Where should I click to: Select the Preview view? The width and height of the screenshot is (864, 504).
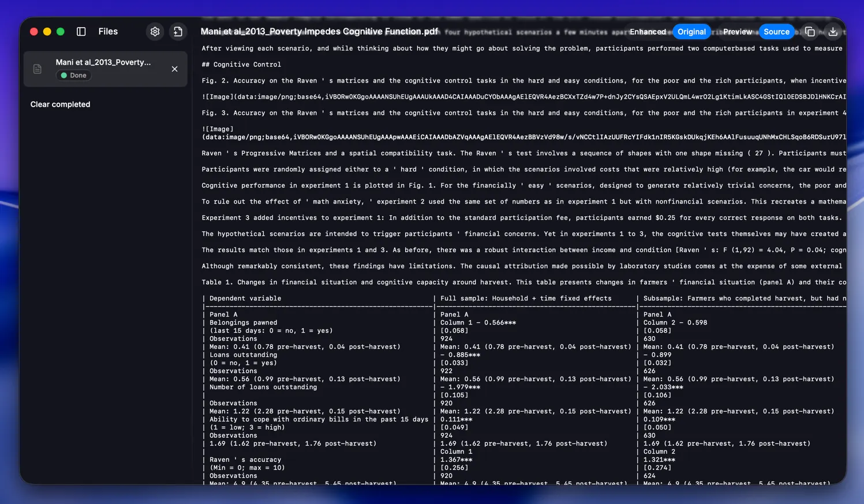pyautogui.click(x=737, y=32)
